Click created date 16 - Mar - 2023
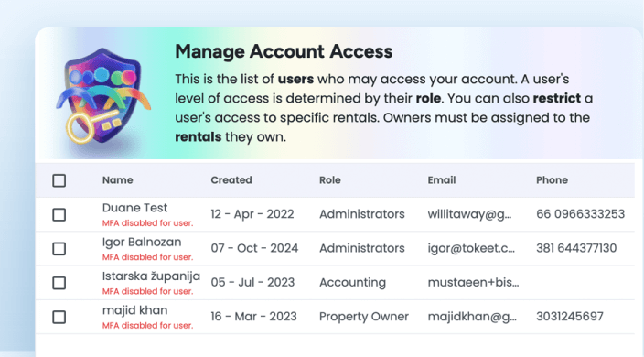Screen dimensions: 644x357 tap(253, 317)
